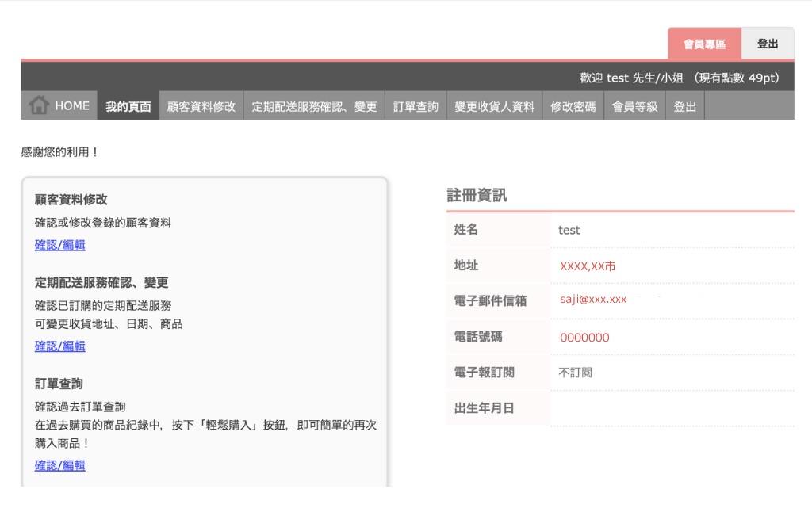Click the address value XXXX,XX市
The width and height of the screenshot is (812, 516).
(x=588, y=266)
